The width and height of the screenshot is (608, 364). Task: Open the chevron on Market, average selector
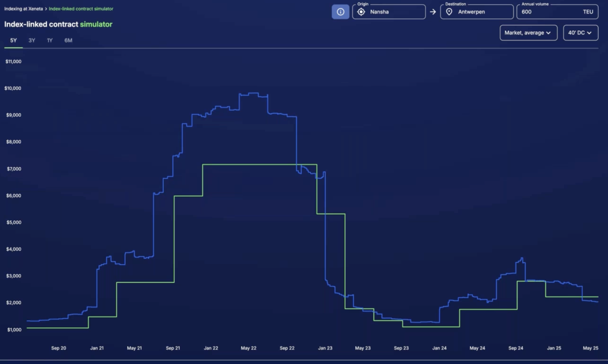point(549,33)
